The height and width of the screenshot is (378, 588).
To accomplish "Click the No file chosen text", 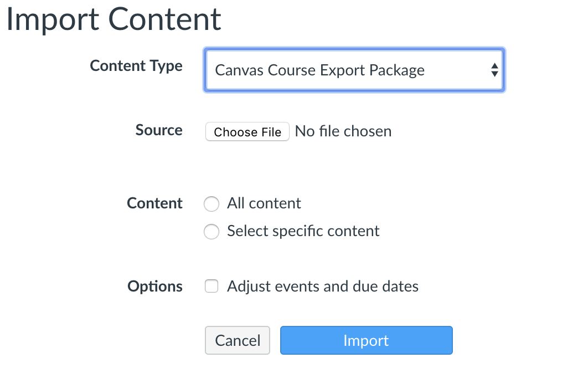I will [x=343, y=131].
